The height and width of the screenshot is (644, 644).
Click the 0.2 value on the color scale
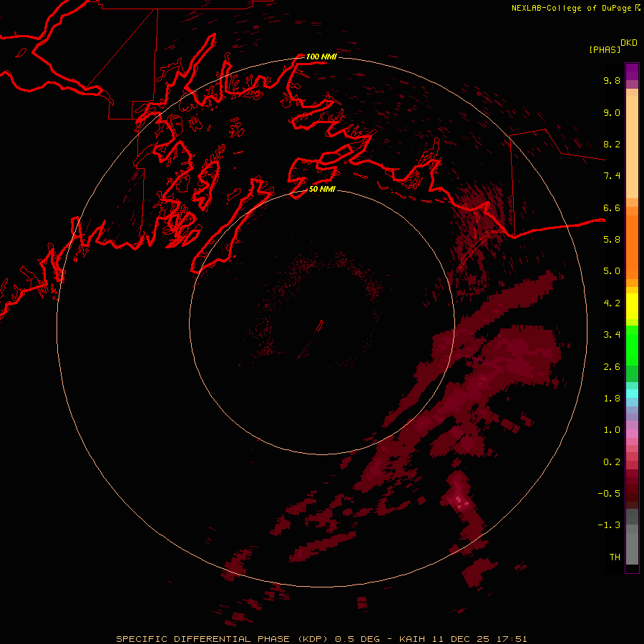tap(612, 462)
